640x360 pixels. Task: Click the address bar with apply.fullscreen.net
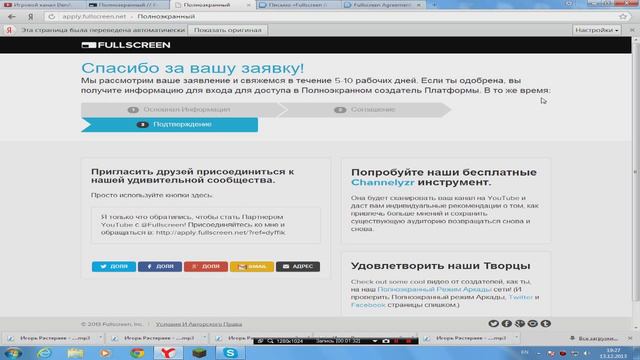pos(335,17)
